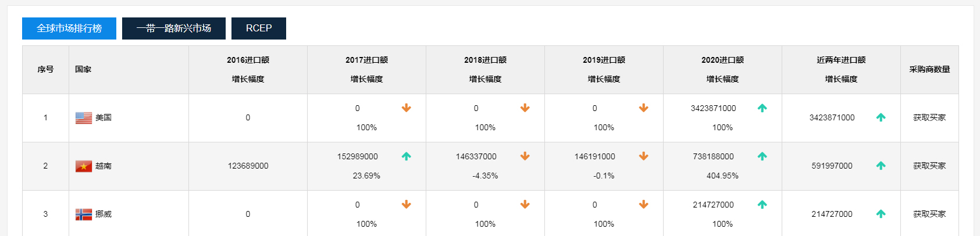980x236 pixels.
Task: Click green up arrow beside 591997000
Action: pyautogui.click(x=881, y=166)
